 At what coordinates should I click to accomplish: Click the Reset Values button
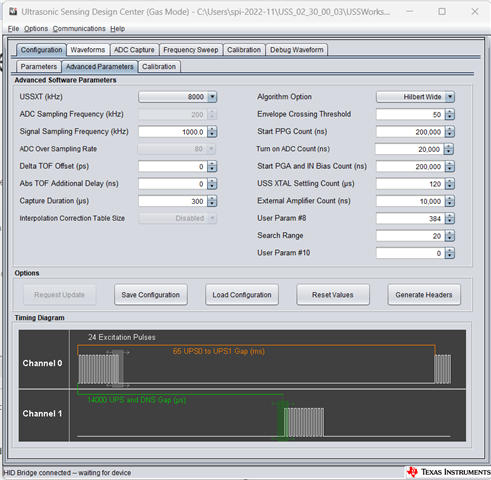pyautogui.click(x=333, y=295)
